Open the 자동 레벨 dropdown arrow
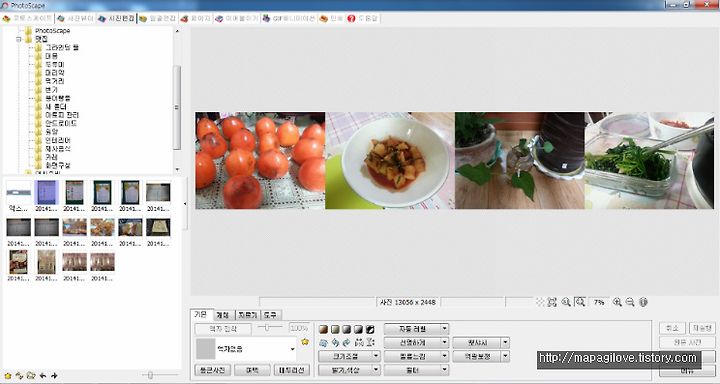The height and width of the screenshot is (384, 720). point(444,329)
